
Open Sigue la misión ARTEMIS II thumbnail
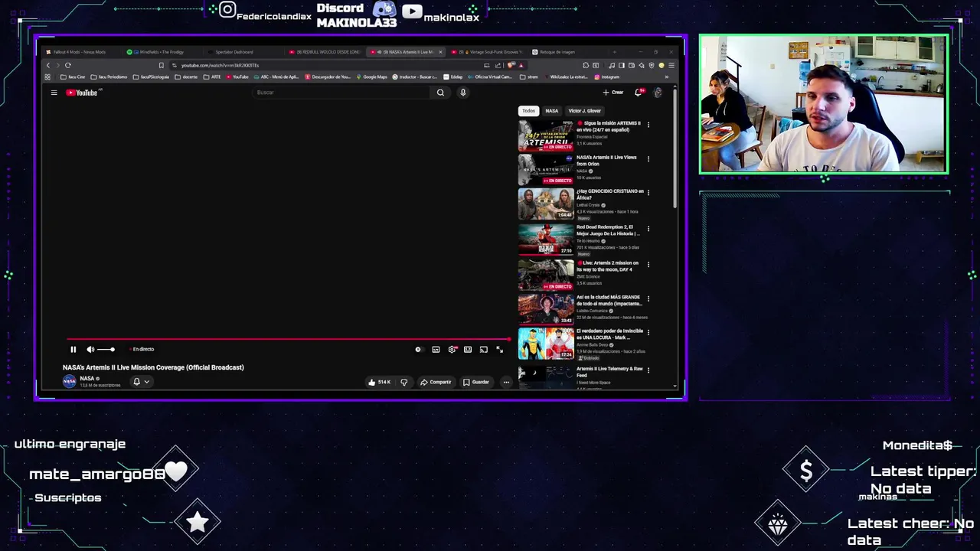[x=546, y=135]
